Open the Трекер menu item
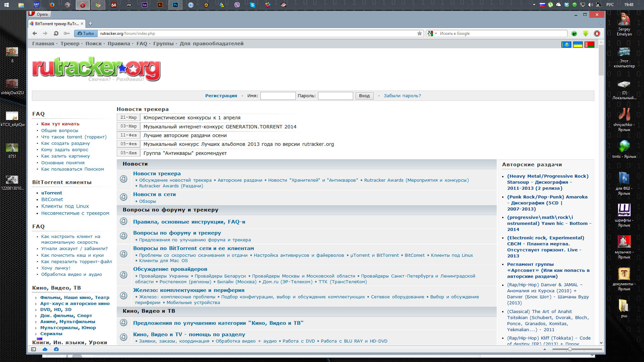 [70, 44]
